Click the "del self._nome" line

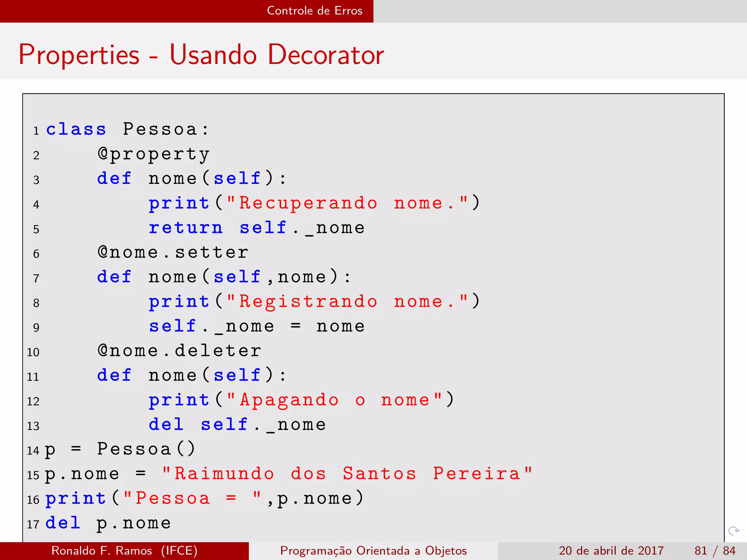237,425
